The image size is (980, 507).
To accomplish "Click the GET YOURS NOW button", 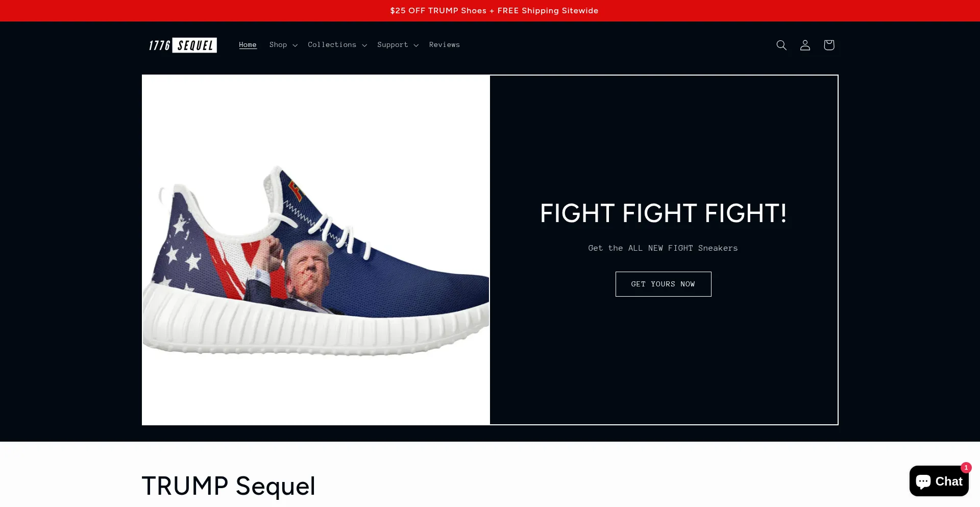I will pyautogui.click(x=663, y=284).
